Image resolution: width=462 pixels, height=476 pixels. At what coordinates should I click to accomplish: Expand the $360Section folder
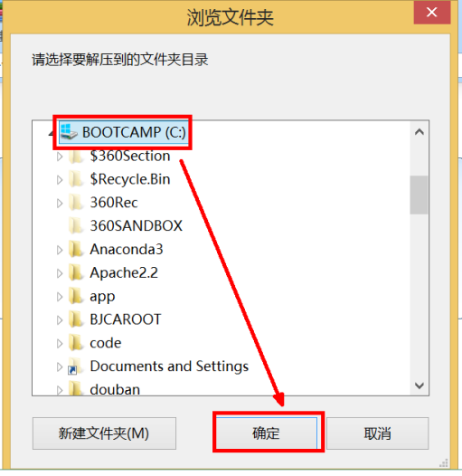point(60,157)
